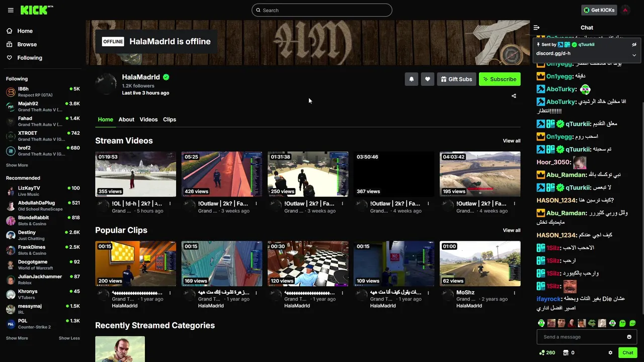Open the hamburger navigation menu
The width and height of the screenshot is (644, 362).
(x=11, y=10)
